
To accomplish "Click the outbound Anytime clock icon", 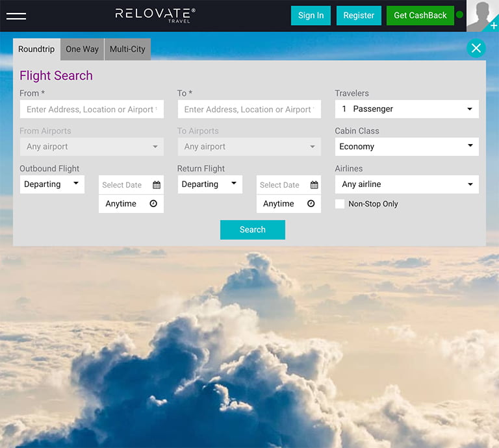I will click(153, 203).
